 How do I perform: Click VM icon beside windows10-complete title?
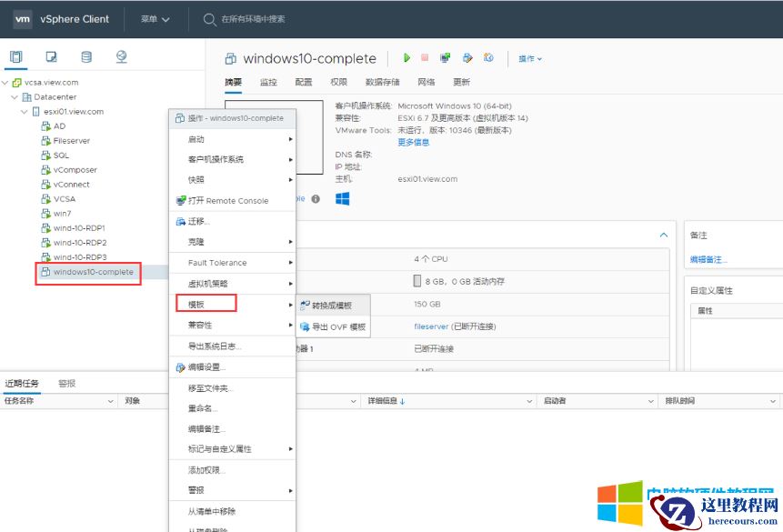231,59
